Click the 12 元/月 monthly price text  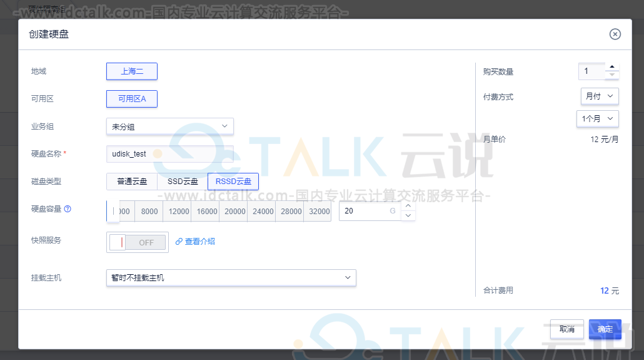(x=604, y=140)
